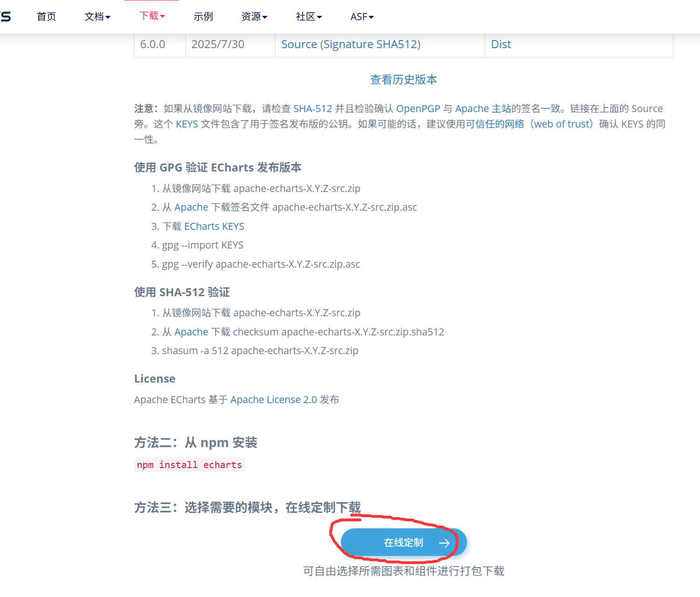Click the gpg --verify step text
This screenshot has width=700, height=597.
[x=261, y=264]
